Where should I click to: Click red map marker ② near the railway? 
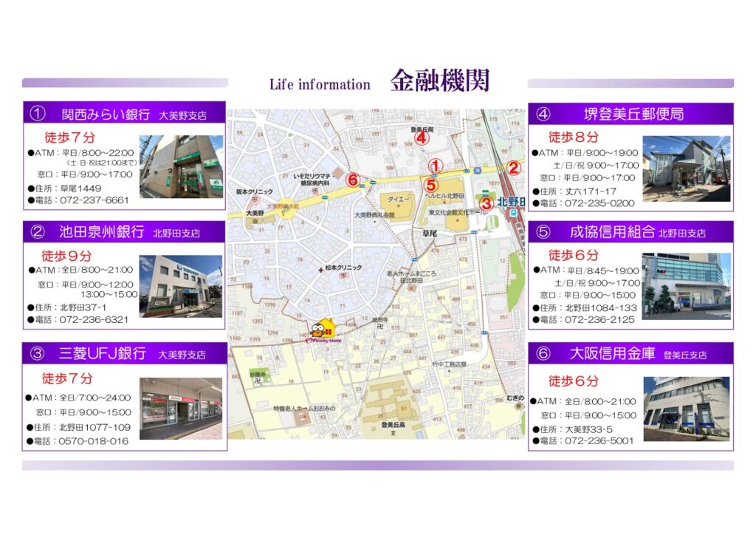(x=514, y=168)
